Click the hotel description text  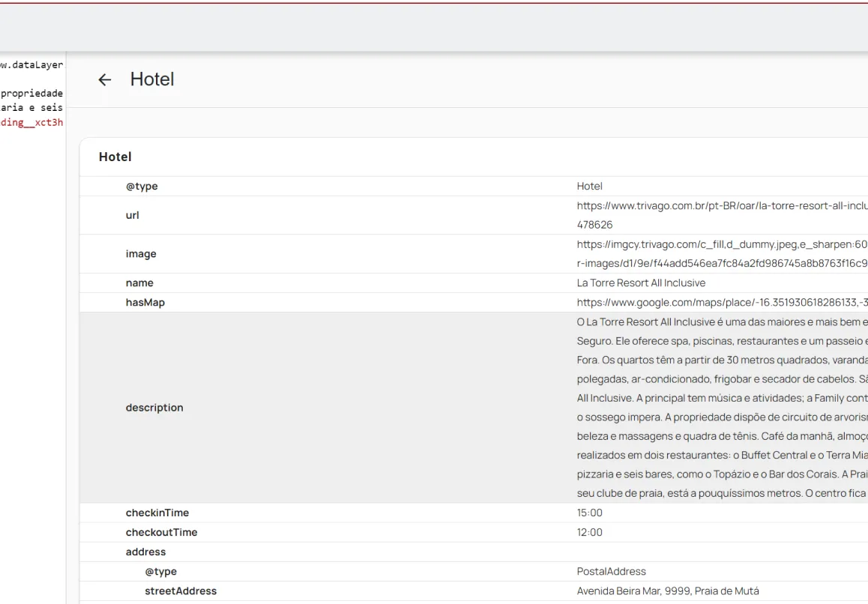pyautogui.click(x=721, y=408)
